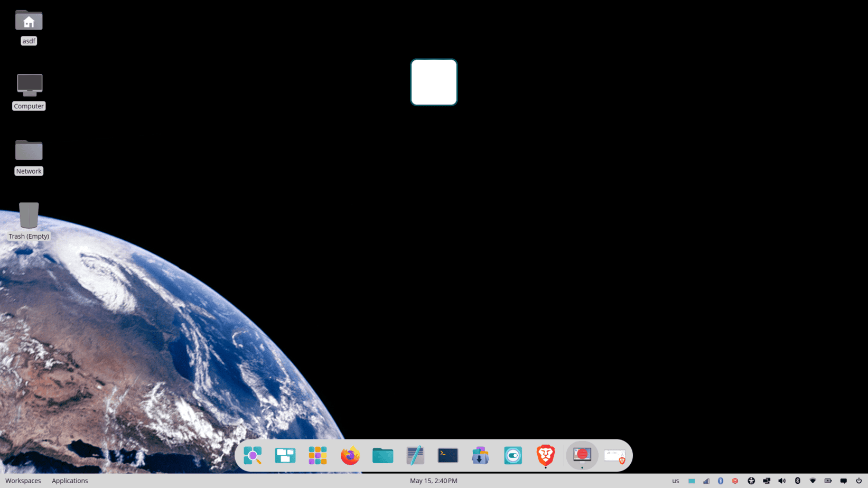Click the blue Bluetooth tray icon
Viewport: 868px width, 488px height.
(x=721, y=481)
